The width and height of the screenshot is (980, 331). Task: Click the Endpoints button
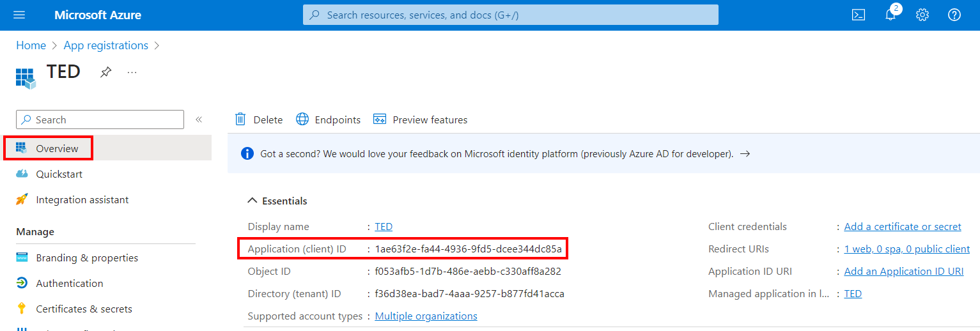328,119
